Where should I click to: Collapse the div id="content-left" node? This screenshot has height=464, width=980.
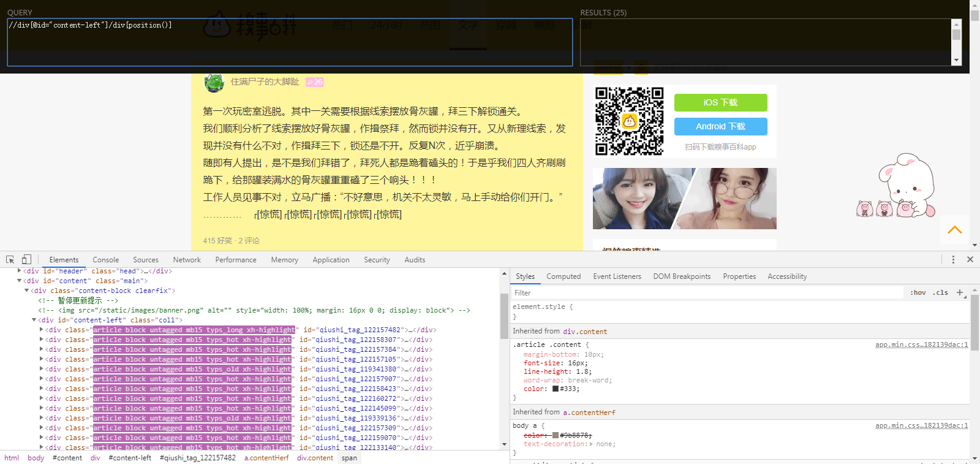coord(34,320)
